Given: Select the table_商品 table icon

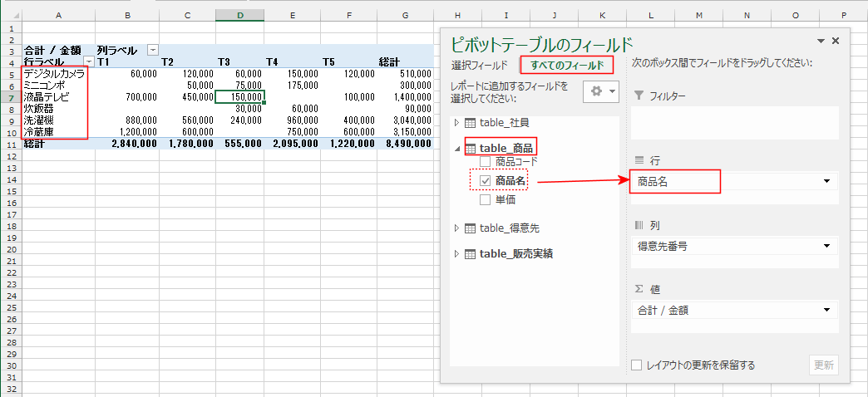Looking at the screenshot, I should pos(470,148).
